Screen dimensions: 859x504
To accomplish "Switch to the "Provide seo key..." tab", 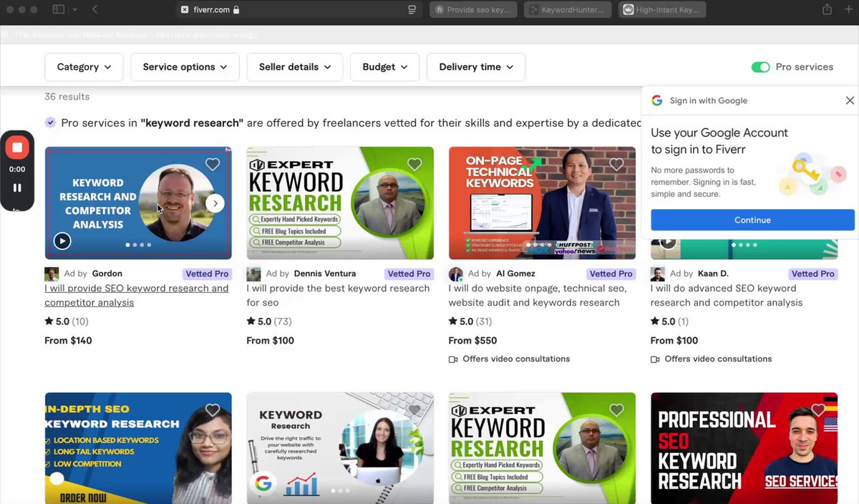I will [474, 10].
